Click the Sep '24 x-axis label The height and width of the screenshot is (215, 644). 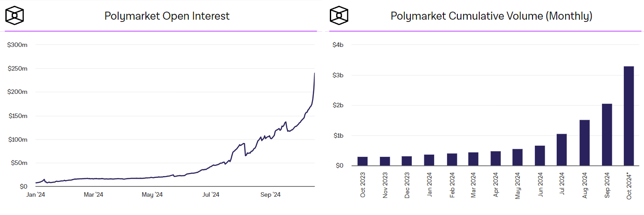coord(270,195)
